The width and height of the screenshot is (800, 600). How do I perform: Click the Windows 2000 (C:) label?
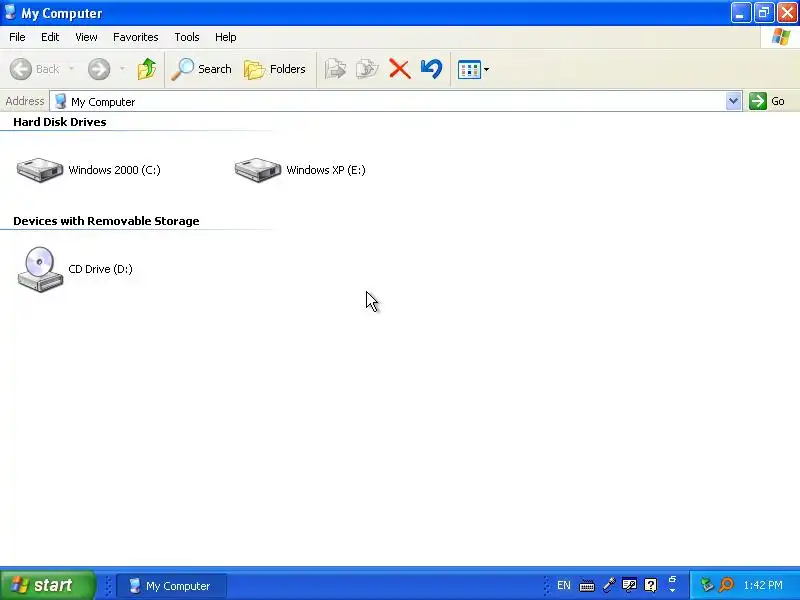point(114,170)
